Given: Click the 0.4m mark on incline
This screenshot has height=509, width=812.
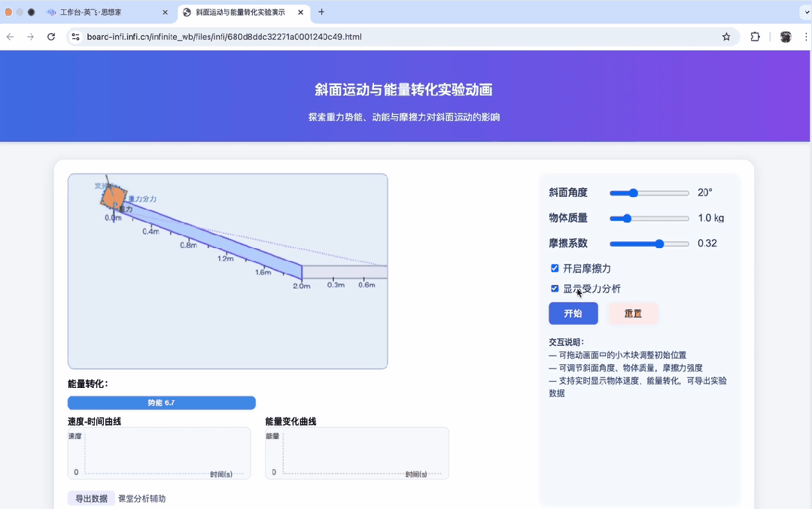Looking at the screenshot, I should click(x=151, y=232).
